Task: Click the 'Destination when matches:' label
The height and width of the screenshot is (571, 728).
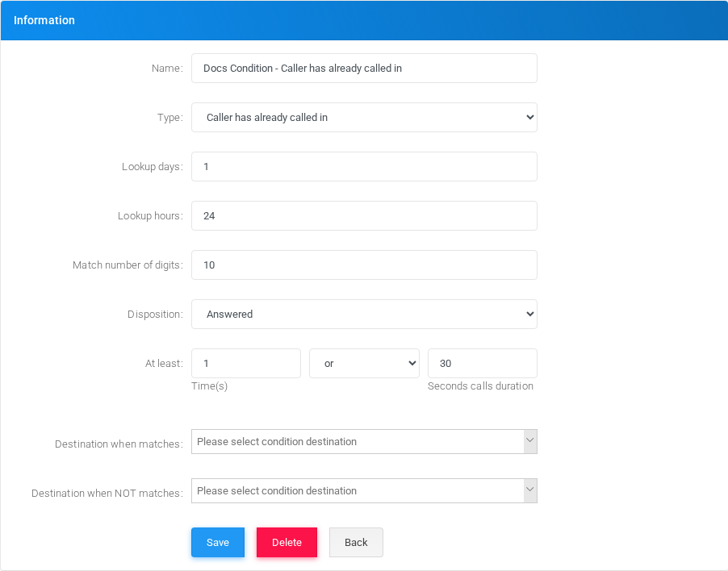Action: (x=119, y=444)
